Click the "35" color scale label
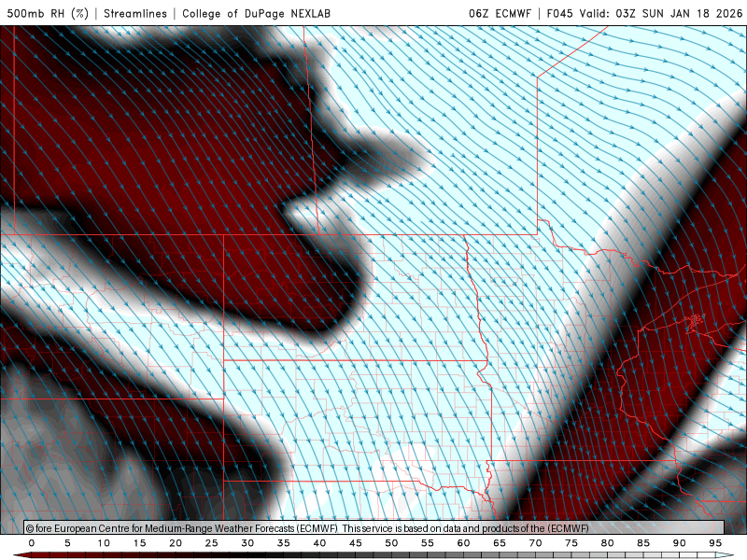The image size is (747, 560). click(284, 543)
